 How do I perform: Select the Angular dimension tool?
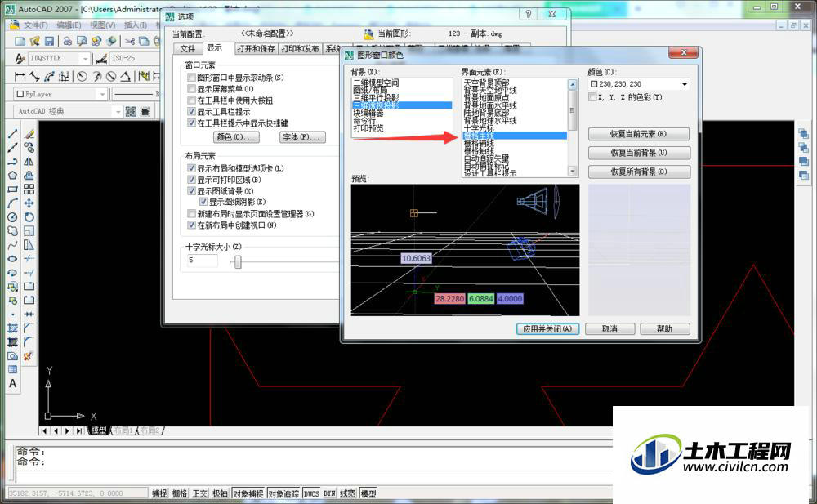(x=126, y=77)
